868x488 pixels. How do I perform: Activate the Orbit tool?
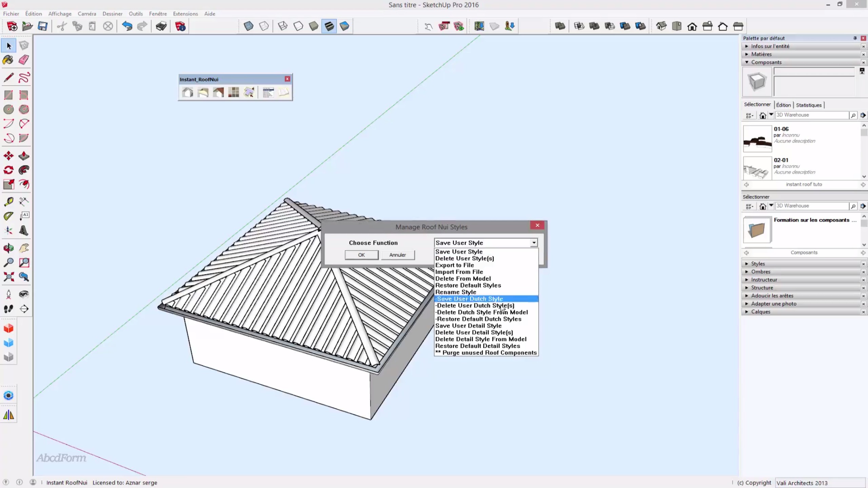[8, 248]
